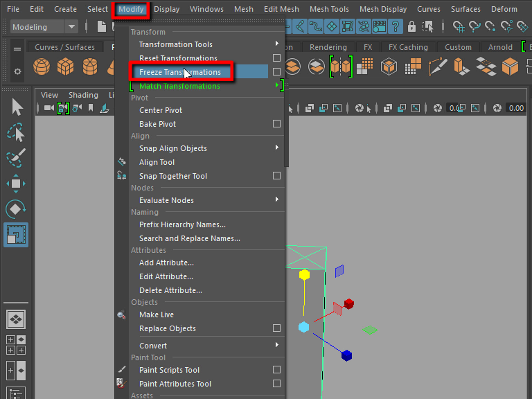
Task: Open Freeze Transformations option box
Action: tap(276, 72)
